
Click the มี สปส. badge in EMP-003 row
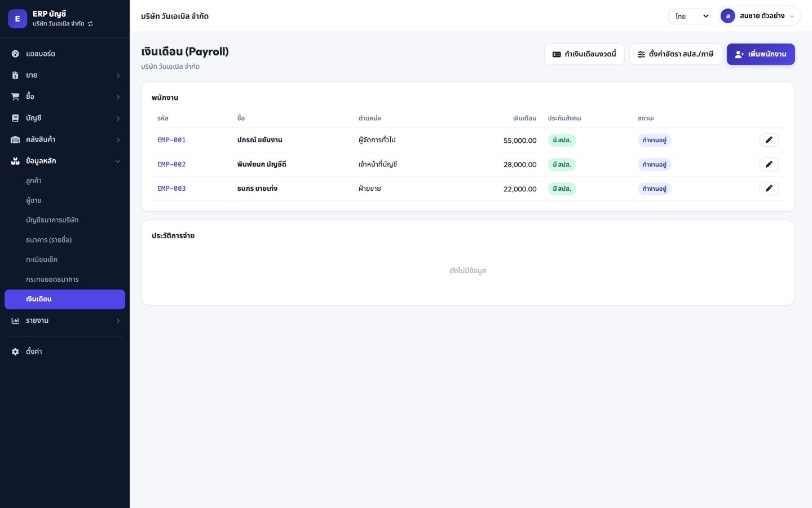(562, 189)
